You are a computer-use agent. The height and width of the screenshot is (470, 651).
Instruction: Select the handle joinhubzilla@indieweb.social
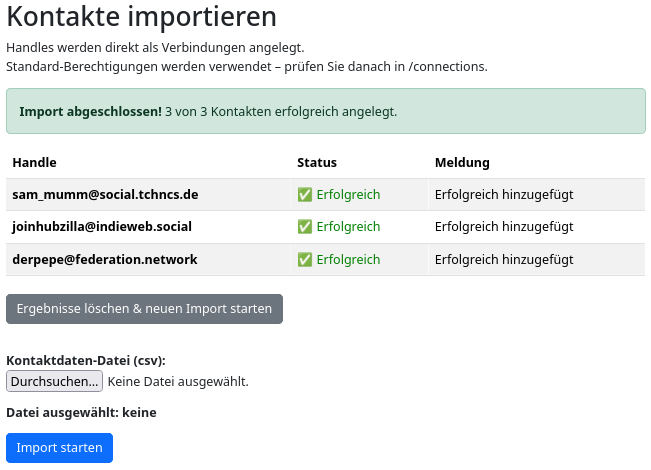pyautogui.click(x=102, y=227)
